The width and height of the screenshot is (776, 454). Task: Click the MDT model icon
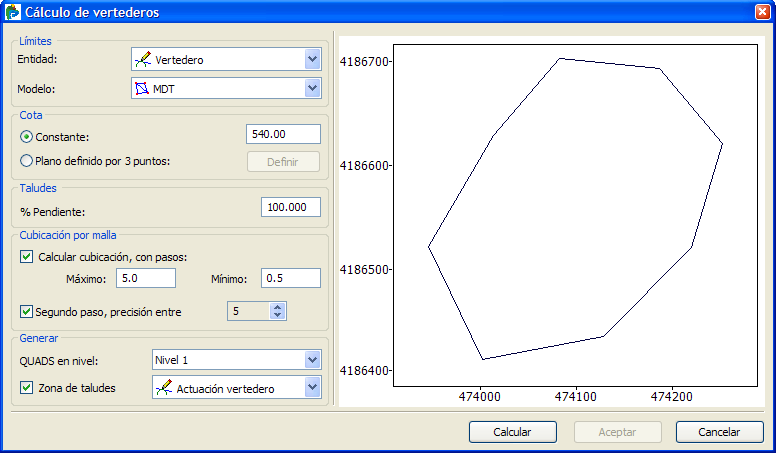coord(143,89)
